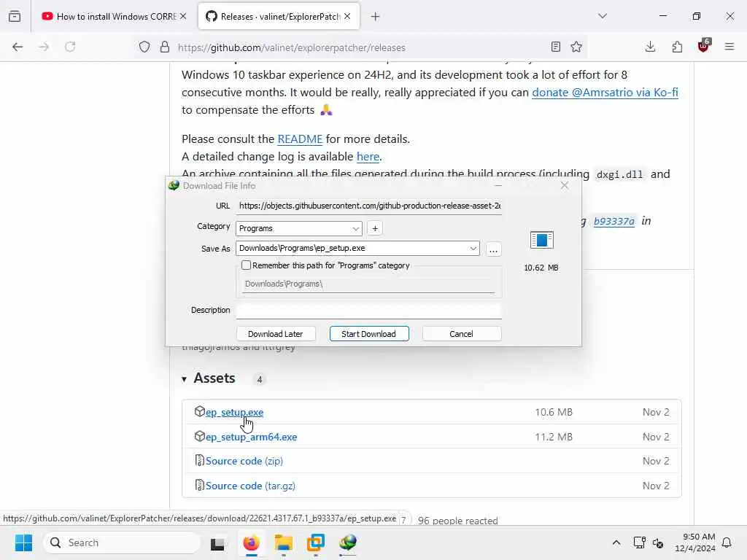Viewport: 747px width, 560px height.
Task: Open the clock showing 9:50 AM
Action: point(695,542)
